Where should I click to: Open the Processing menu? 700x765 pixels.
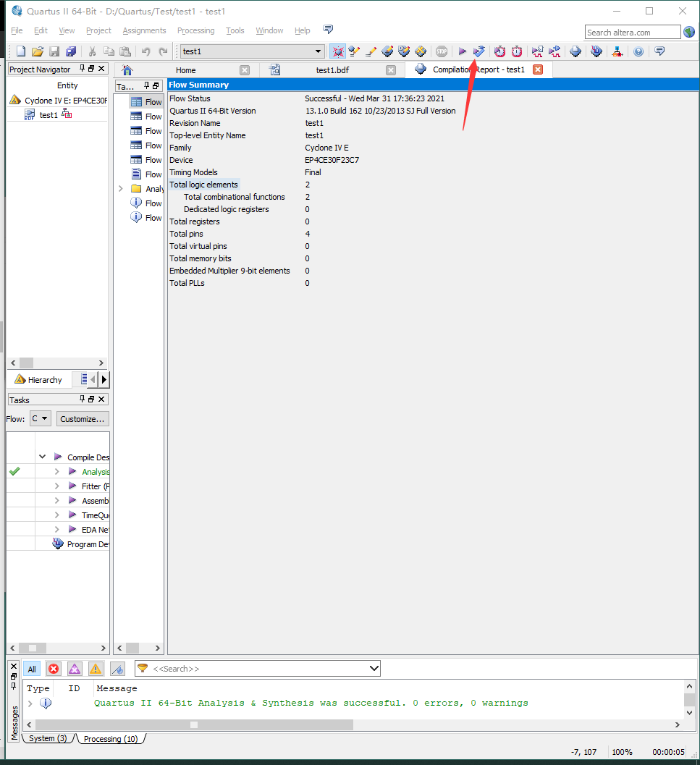[x=195, y=30]
